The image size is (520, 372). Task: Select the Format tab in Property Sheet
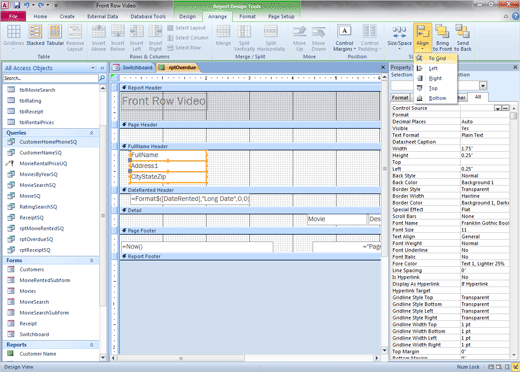coord(400,97)
